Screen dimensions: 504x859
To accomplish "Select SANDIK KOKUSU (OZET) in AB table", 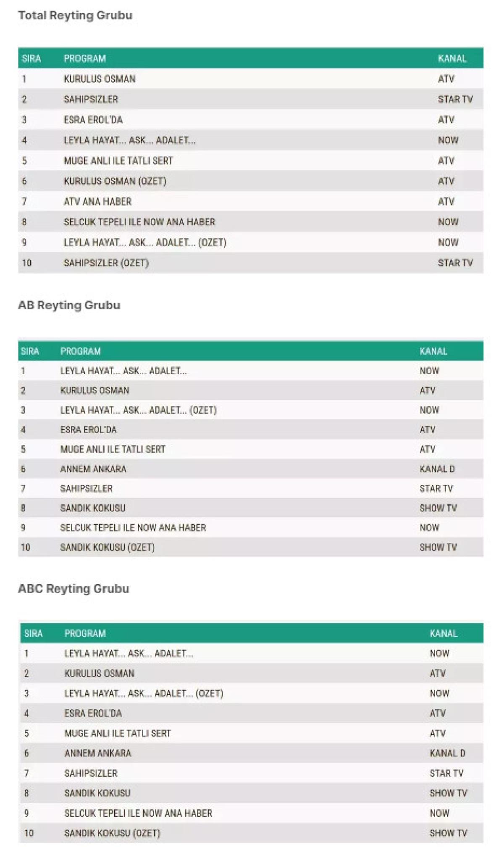I will click(x=107, y=547).
